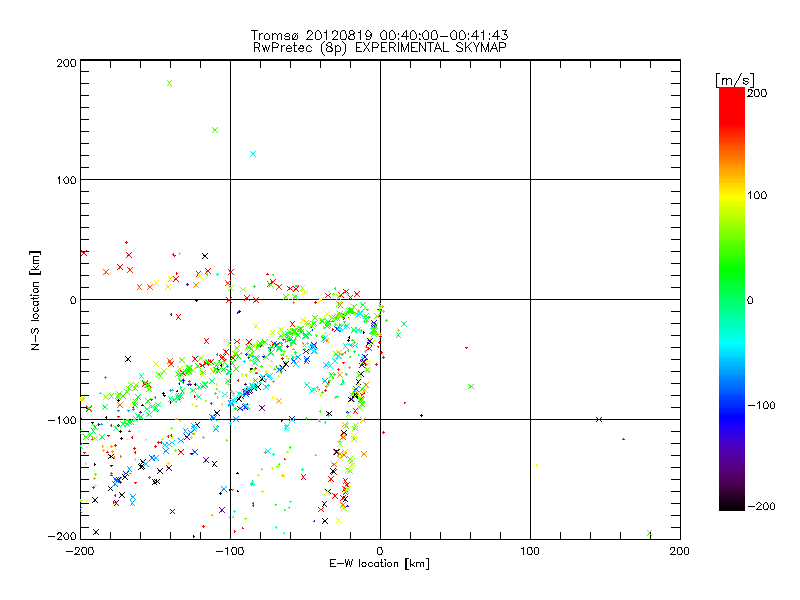The height and width of the screenshot is (600, 800).
Task: Select the "[m/s]" colorbar unit label
Action: pyautogui.click(x=735, y=80)
